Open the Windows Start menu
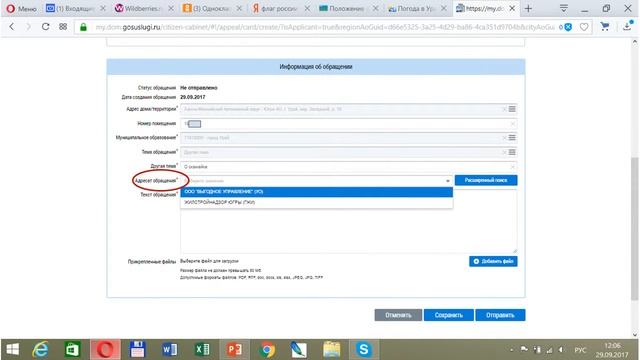The width and height of the screenshot is (640, 360). click(x=12, y=350)
